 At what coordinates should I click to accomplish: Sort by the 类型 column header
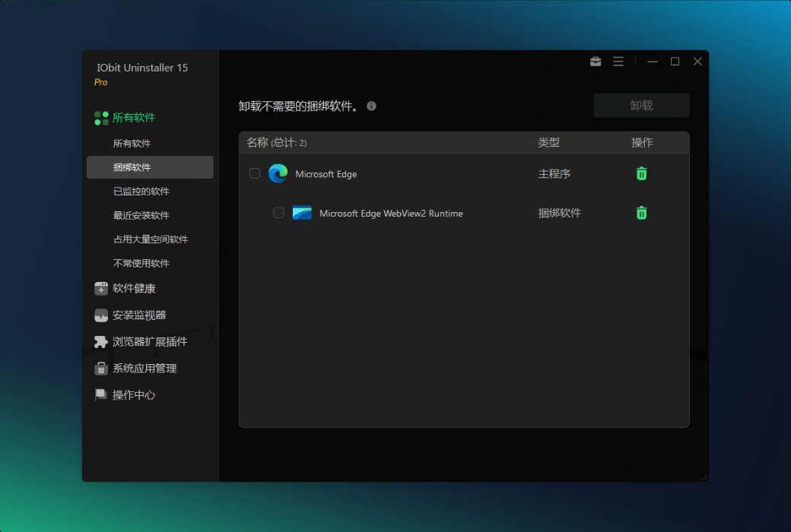548,143
